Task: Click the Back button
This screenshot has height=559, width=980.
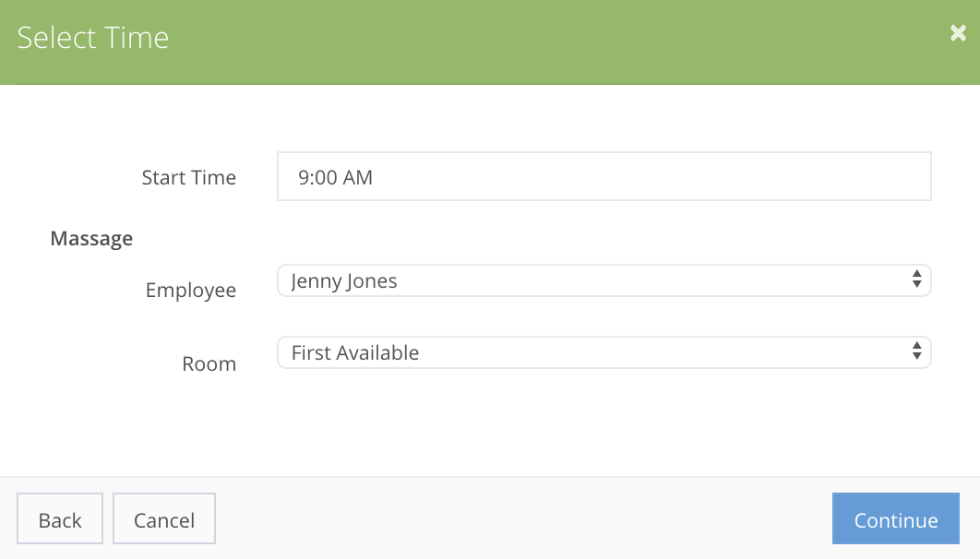Action: pyautogui.click(x=59, y=518)
